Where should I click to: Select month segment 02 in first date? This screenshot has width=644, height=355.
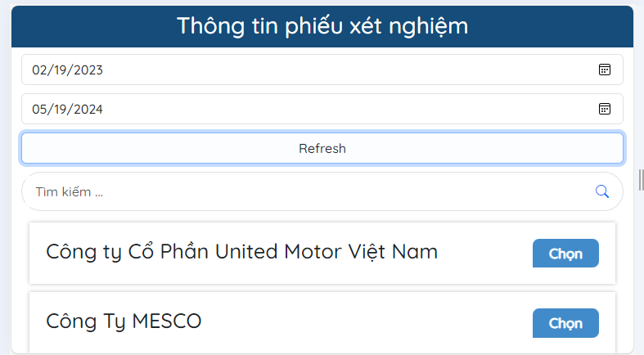[39, 70]
